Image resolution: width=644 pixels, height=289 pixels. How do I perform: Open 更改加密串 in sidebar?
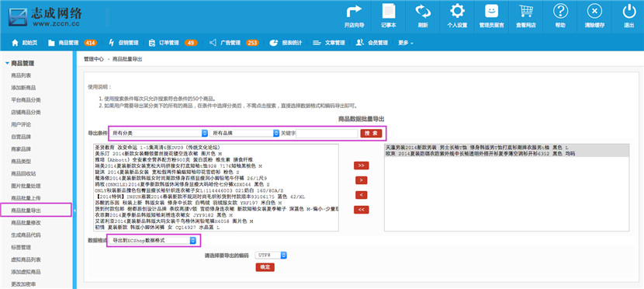(x=23, y=284)
